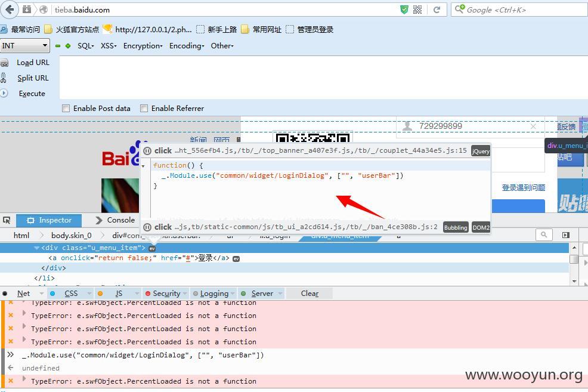The image size is (588, 392).
Task: Open the 常用网址 bookmark folder
Action: point(261,30)
